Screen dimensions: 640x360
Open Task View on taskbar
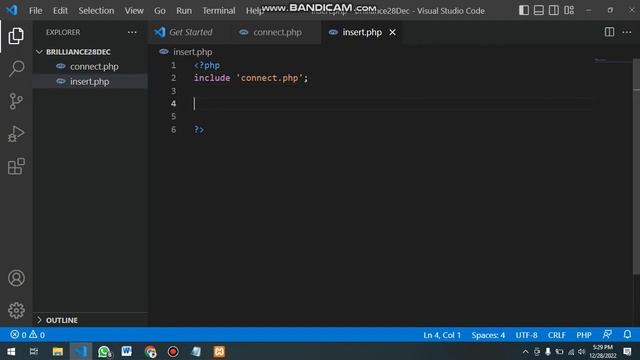(x=34, y=351)
